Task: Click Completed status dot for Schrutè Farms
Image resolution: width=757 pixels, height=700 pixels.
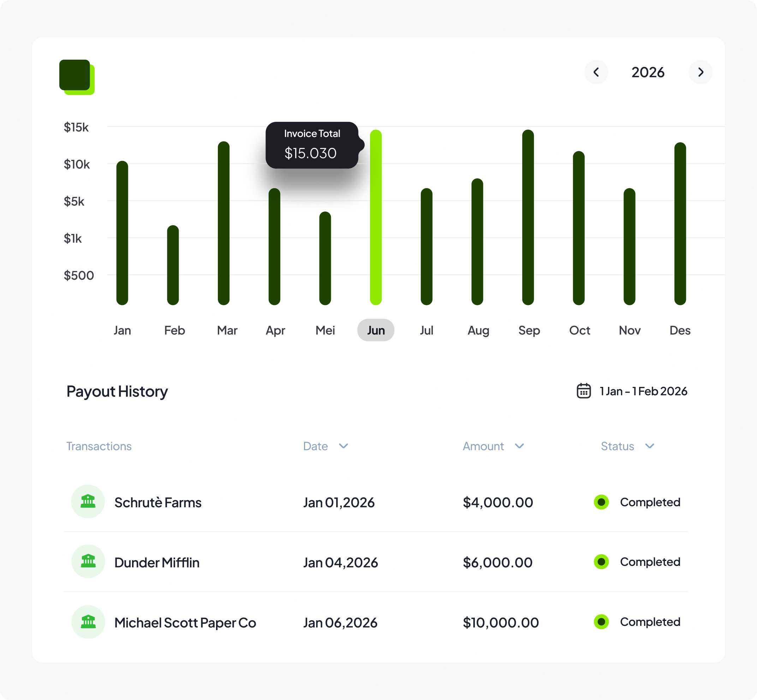Action: coord(601,502)
